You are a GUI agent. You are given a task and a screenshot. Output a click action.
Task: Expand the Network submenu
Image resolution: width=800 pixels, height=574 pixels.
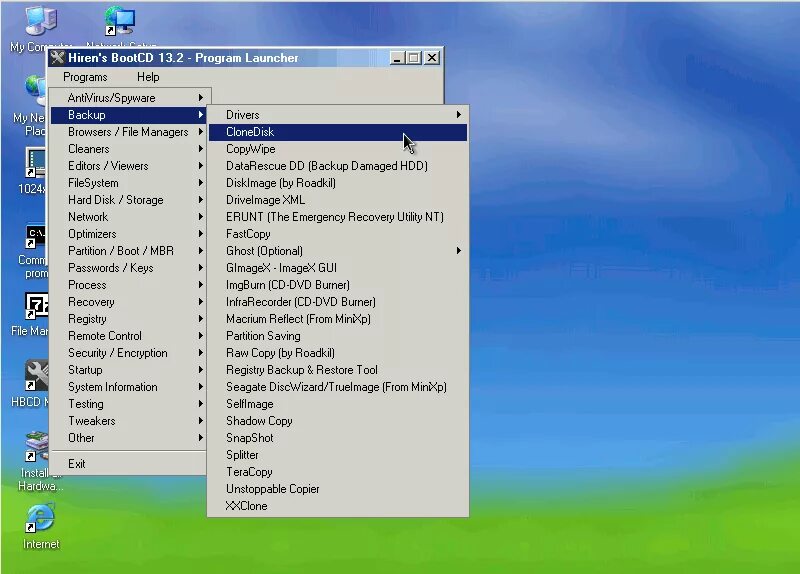tap(130, 217)
